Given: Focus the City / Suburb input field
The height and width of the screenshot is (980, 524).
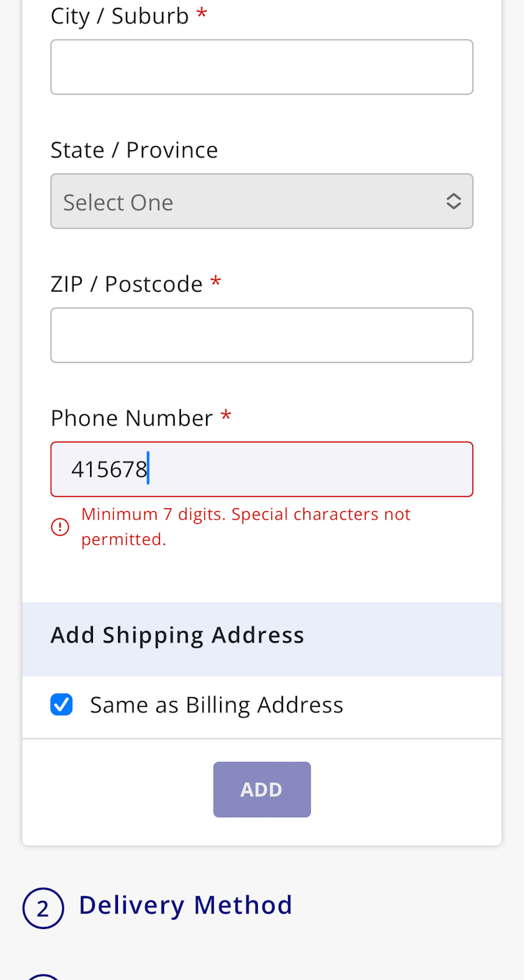Looking at the screenshot, I should (x=261, y=67).
